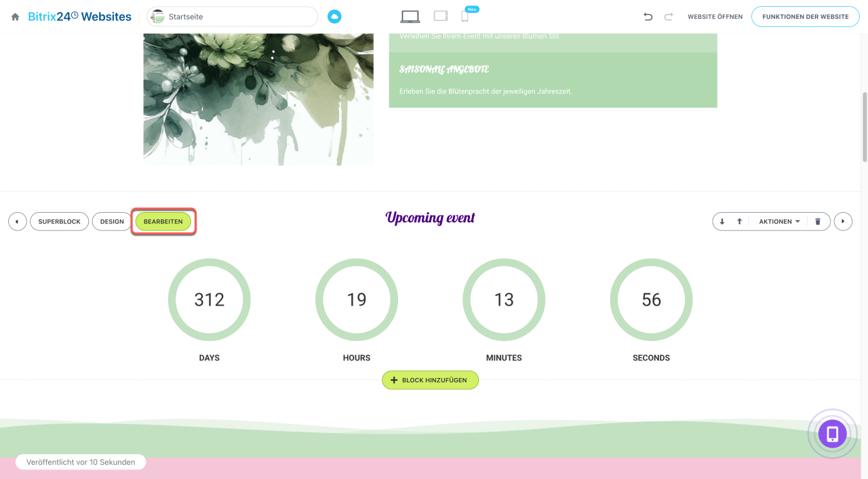Select the SECONDS label

651,358
